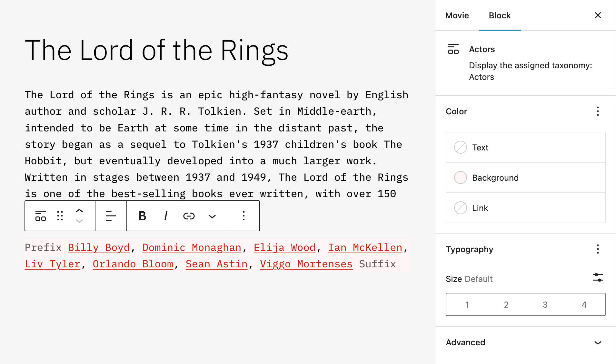Viewport: 616px width, 364px height.
Task: Apply Bold formatting
Action: tap(142, 216)
